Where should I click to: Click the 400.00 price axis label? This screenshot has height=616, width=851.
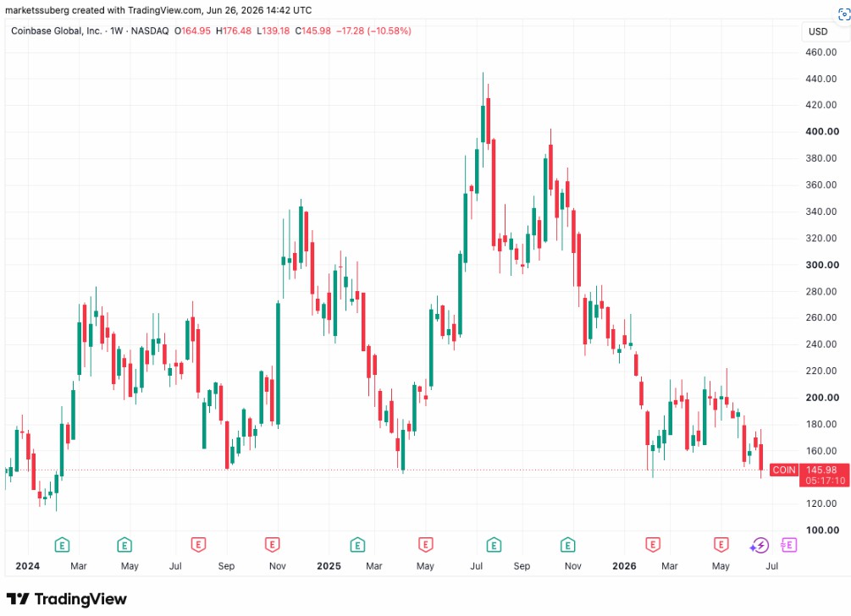[x=822, y=132]
